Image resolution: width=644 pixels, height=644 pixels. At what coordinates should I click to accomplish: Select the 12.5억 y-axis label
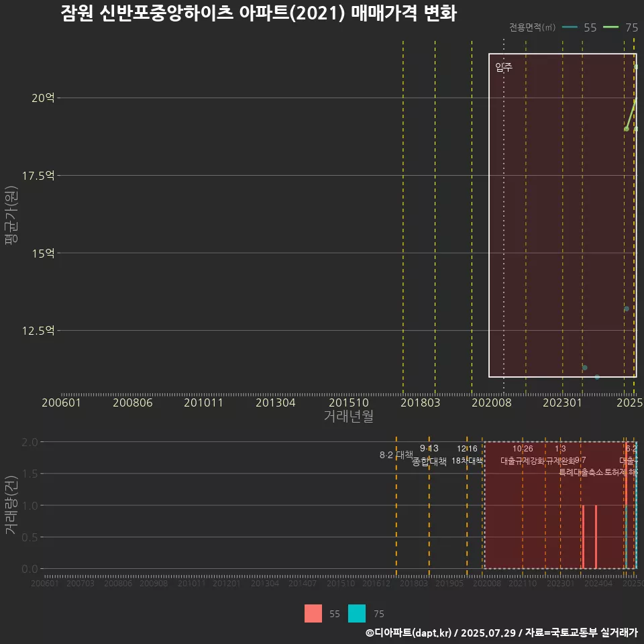(x=38, y=331)
